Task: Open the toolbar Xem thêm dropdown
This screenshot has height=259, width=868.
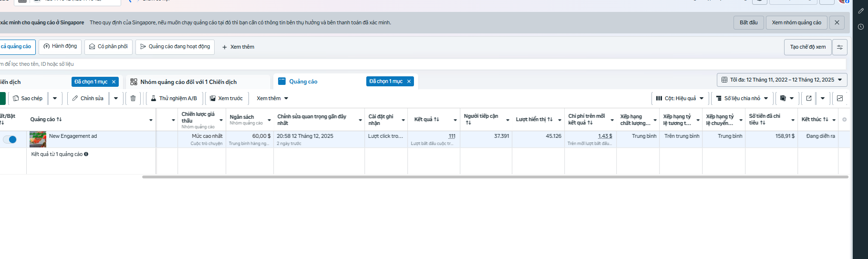Action: 272,98
